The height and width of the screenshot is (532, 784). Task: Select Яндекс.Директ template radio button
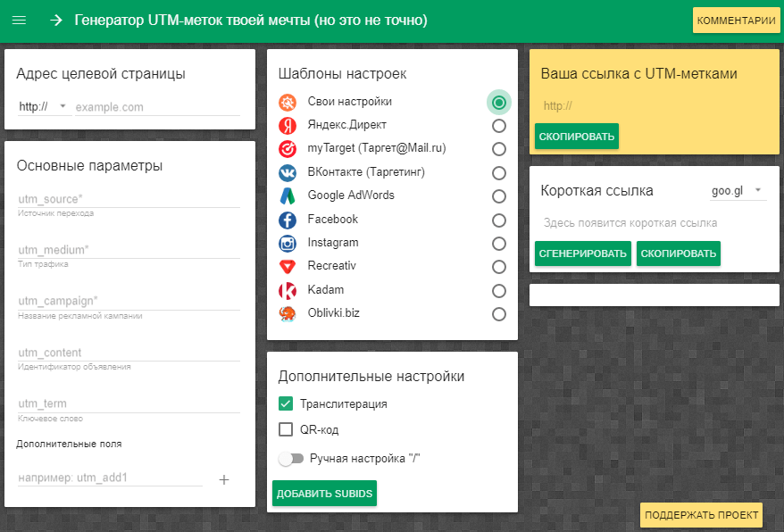coord(498,126)
